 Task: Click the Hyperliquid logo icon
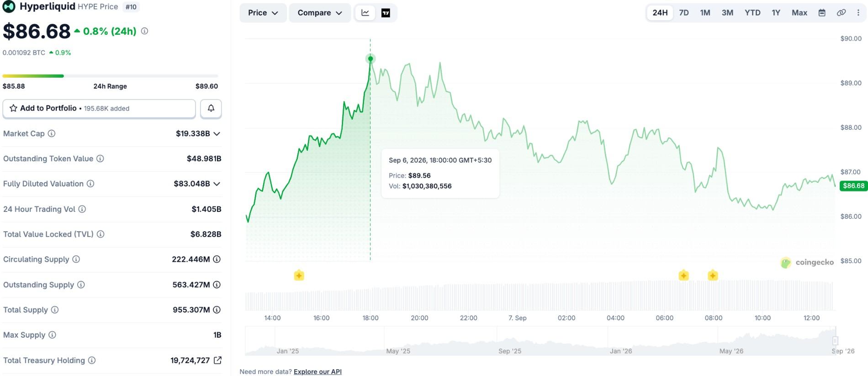point(9,6)
